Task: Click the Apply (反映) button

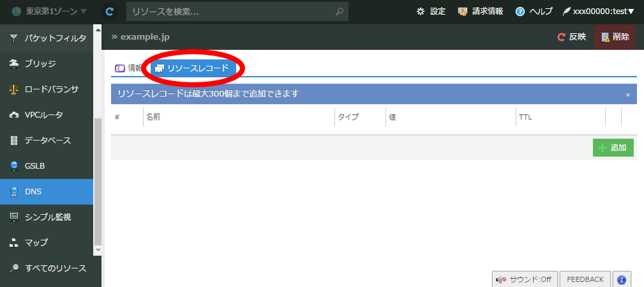Action: point(571,37)
